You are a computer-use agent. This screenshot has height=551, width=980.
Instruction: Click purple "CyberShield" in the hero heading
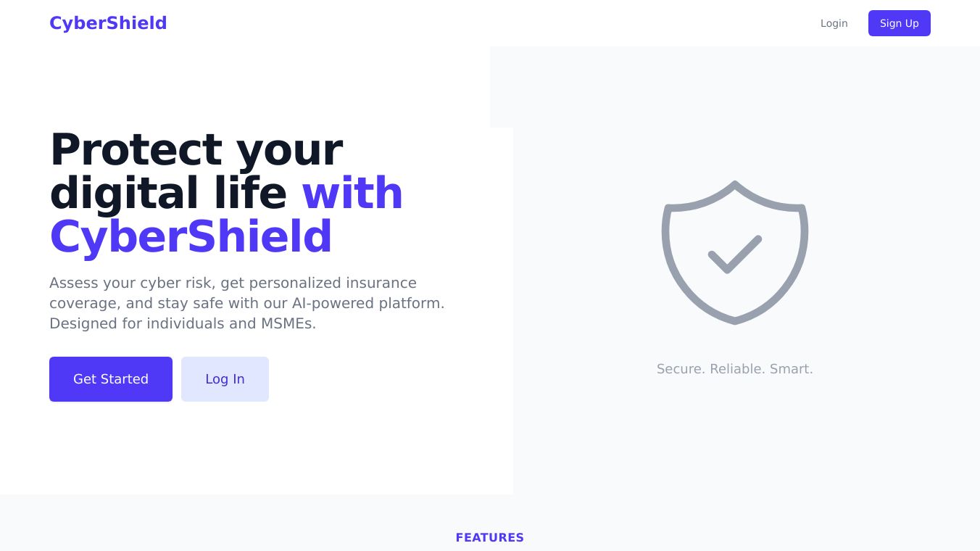coord(191,237)
